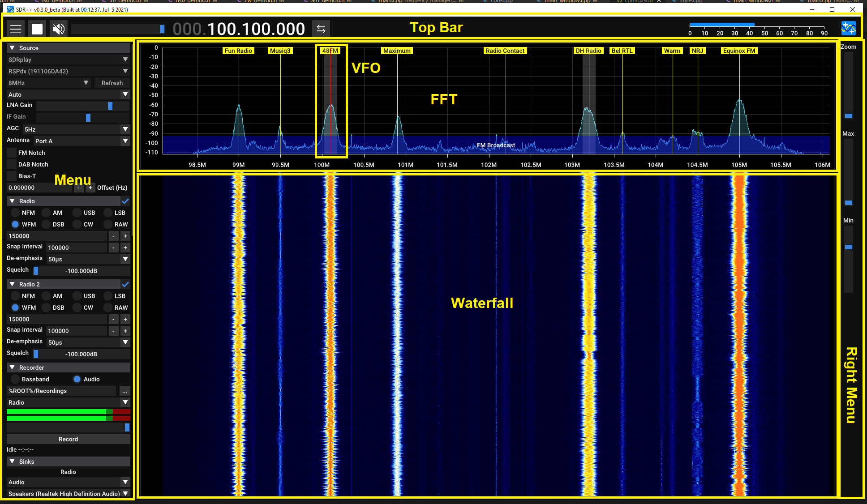This screenshot has width=867, height=504.
Task: Click the plus button beside Snap Interval 100000
Action: (125, 248)
